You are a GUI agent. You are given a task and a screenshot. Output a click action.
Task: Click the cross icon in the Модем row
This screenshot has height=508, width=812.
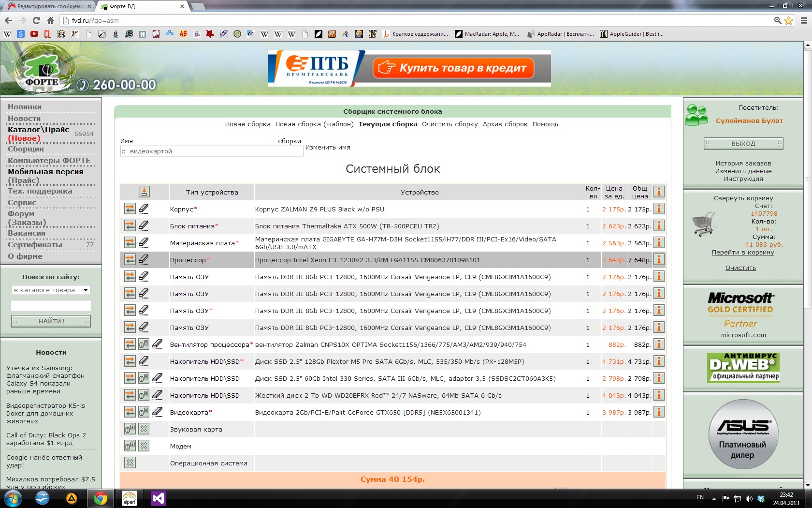click(144, 446)
